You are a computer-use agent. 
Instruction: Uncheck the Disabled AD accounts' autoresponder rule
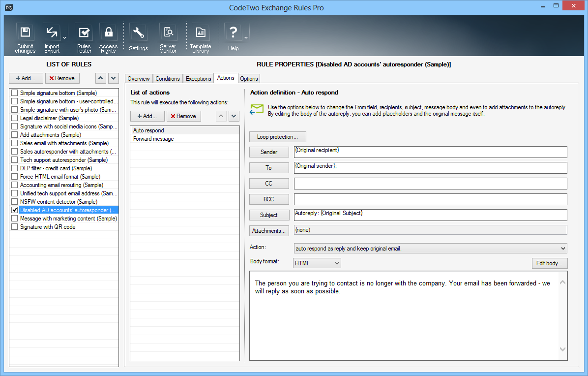[15, 210]
